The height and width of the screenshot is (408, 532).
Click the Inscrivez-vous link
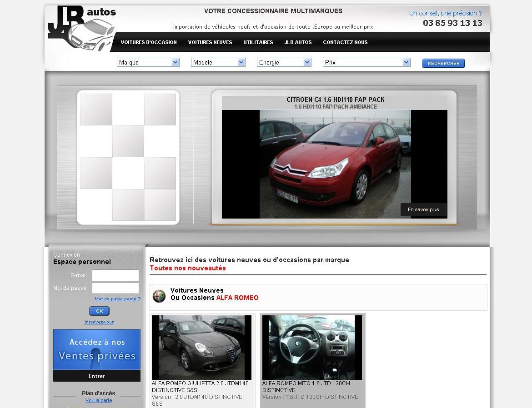pos(99,322)
